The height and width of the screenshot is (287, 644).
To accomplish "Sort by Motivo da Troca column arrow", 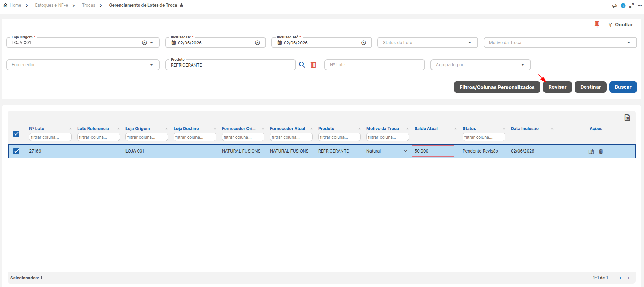I will coord(408,129).
